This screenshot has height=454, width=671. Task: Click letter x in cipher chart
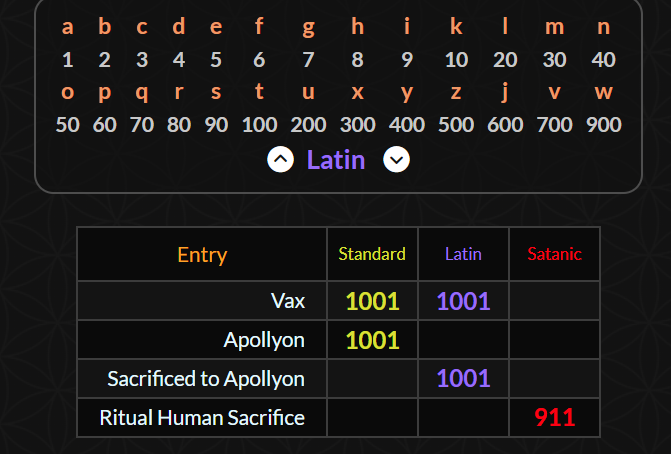pyautogui.click(x=358, y=92)
